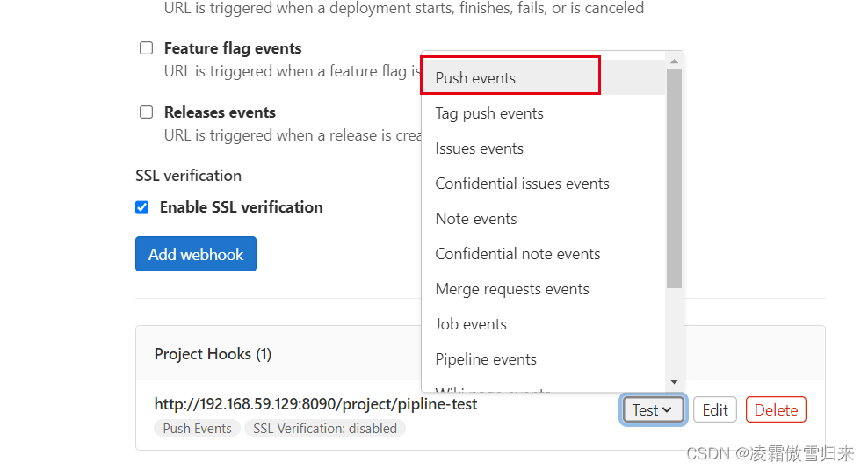Image resolution: width=868 pixels, height=470 pixels.
Task: Click Merge requests events item
Action: tap(512, 289)
